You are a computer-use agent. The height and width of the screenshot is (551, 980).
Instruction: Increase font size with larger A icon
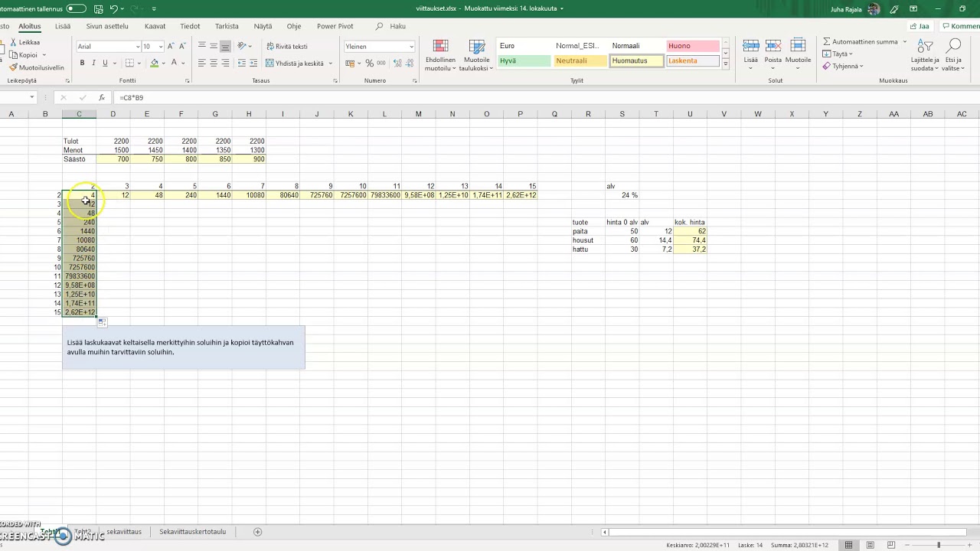point(171,47)
